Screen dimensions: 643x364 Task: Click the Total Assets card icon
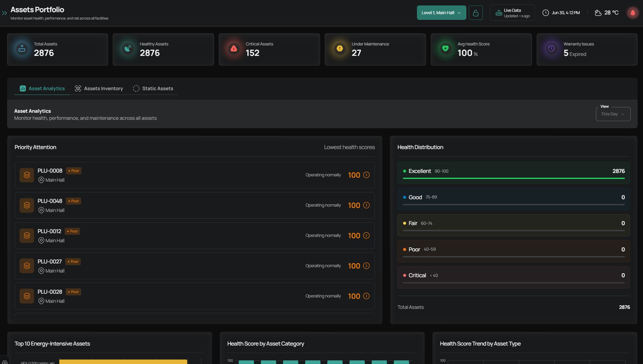(x=22, y=49)
